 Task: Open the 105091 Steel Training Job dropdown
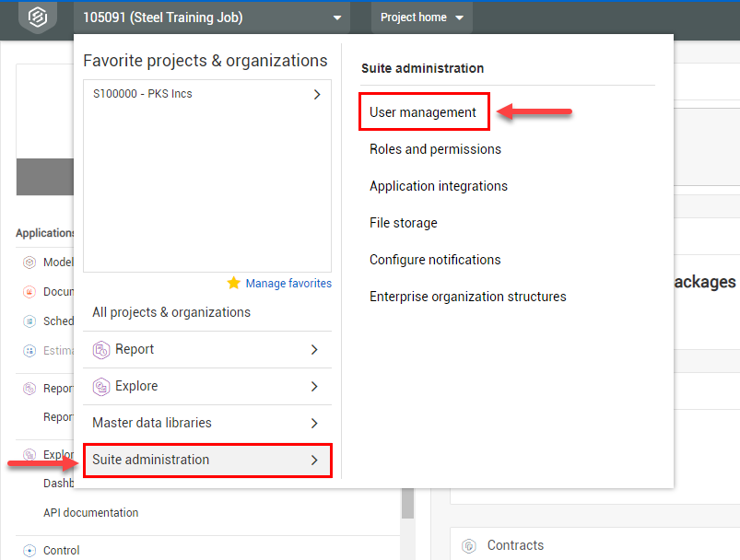coord(211,17)
